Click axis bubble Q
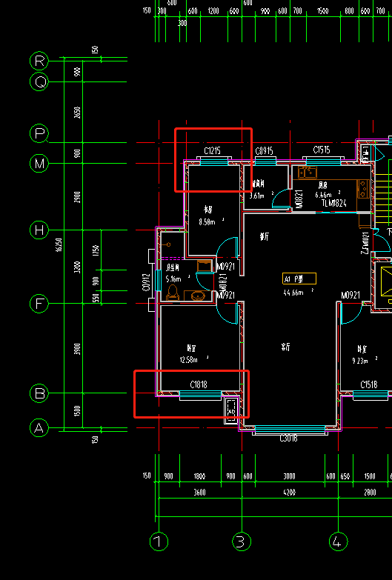This screenshot has width=392, height=580. coord(39,81)
